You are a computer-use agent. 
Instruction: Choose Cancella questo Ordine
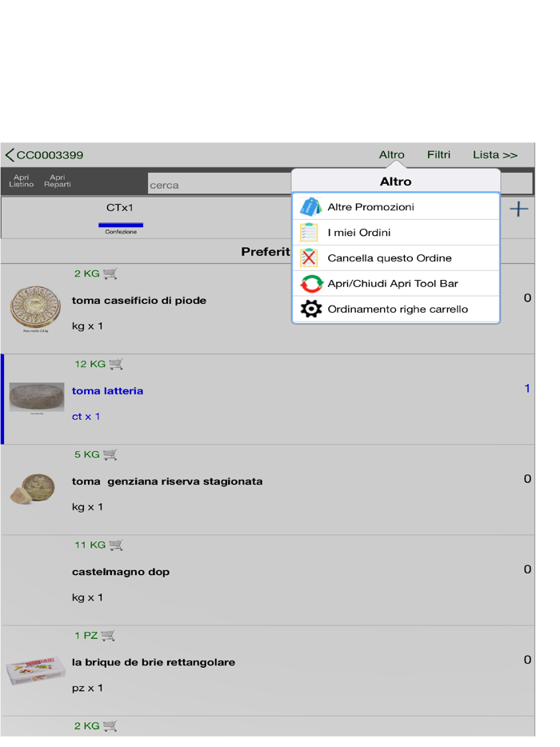click(396, 258)
